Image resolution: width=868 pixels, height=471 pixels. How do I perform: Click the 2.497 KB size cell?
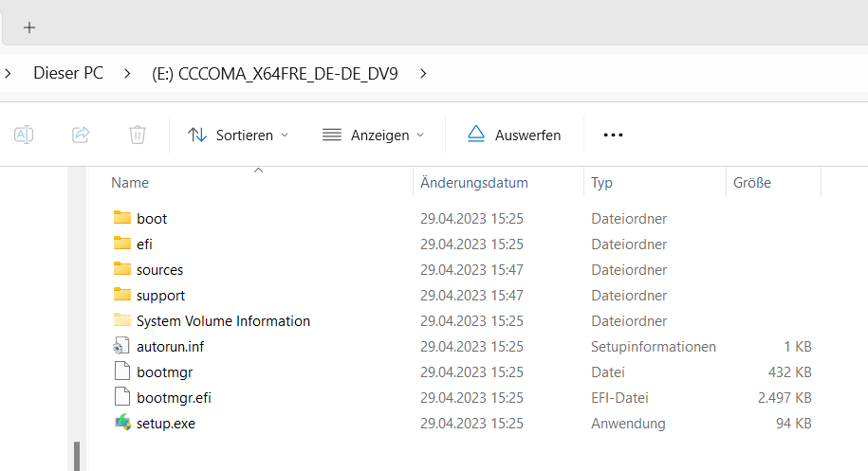[785, 398]
